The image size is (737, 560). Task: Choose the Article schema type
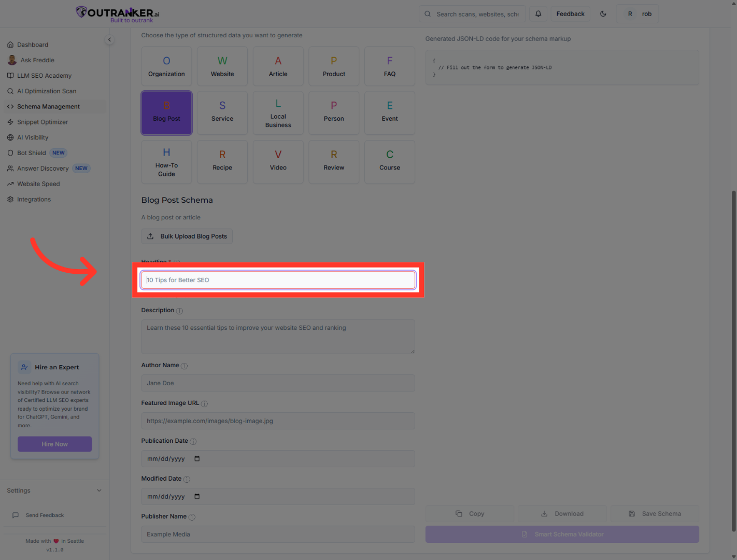(278, 66)
